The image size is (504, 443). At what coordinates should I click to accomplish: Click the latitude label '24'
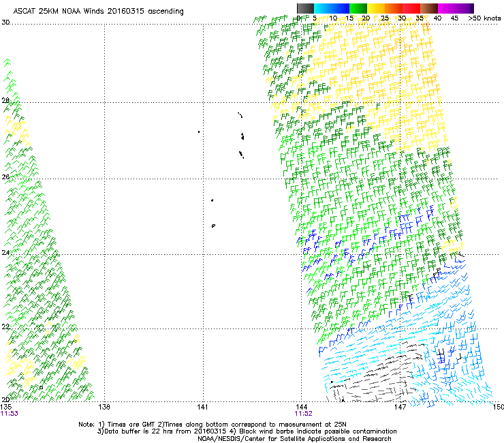click(x=5, y=253)
